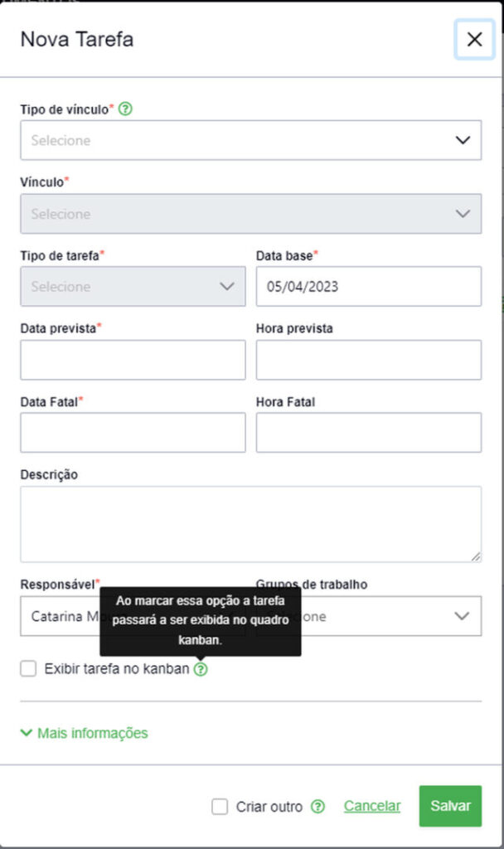Click Cancelar to discard the task

point(371,805)
